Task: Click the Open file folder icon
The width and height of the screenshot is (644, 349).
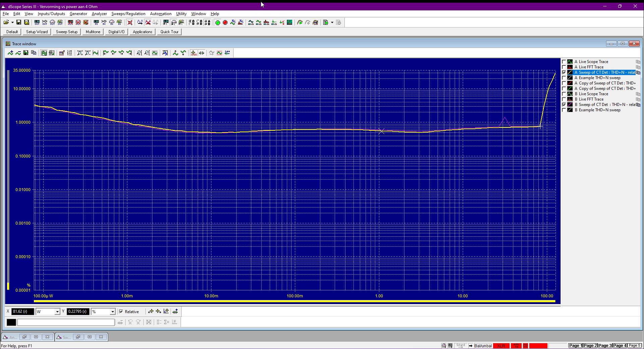Action: pos(6,22)
